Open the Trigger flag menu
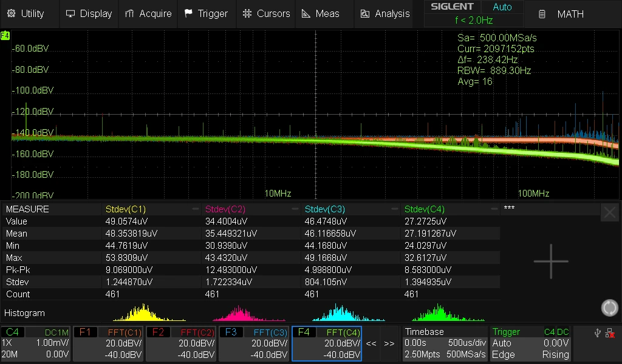 point(207,13)
